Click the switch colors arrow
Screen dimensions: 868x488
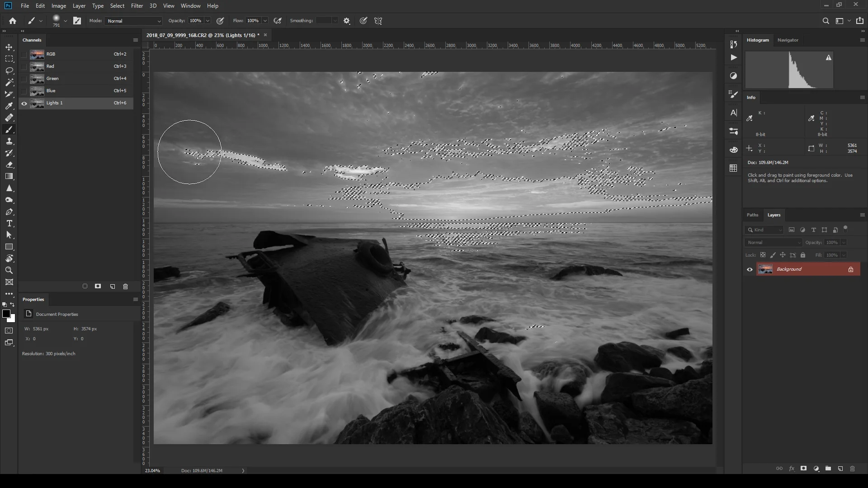(x=13, y=305)
